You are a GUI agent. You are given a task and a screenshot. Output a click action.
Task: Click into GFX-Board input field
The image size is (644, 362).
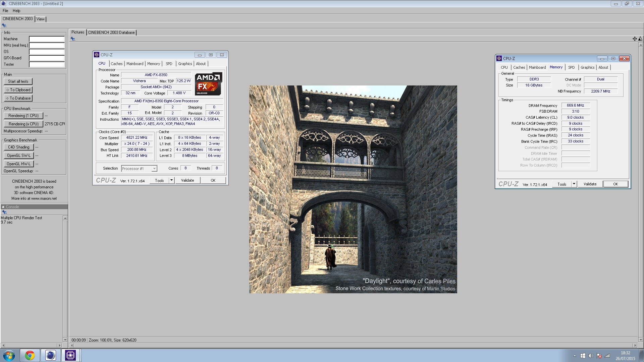47,58
